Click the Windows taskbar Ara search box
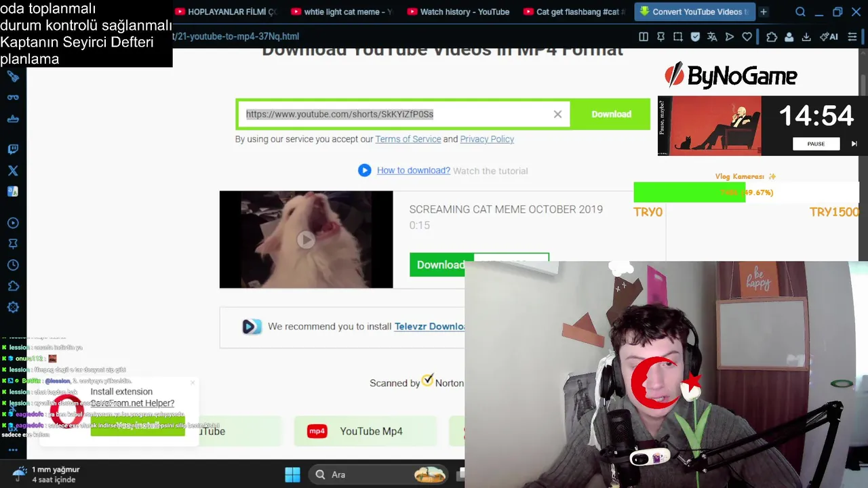Image resolution: width=868 pixels, height=488 pixels. point(380,474)
